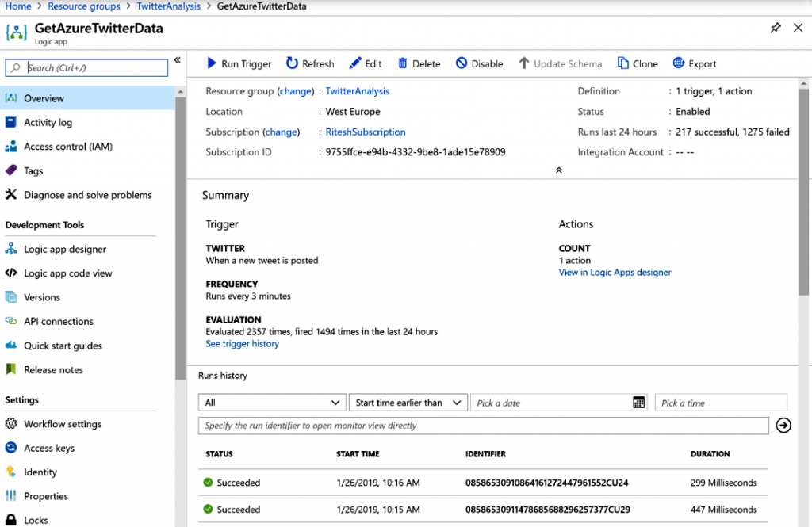The height and width of the screenshot is (527, 812).
Task: Click the Export globe icon
Action: pos(679,63)
